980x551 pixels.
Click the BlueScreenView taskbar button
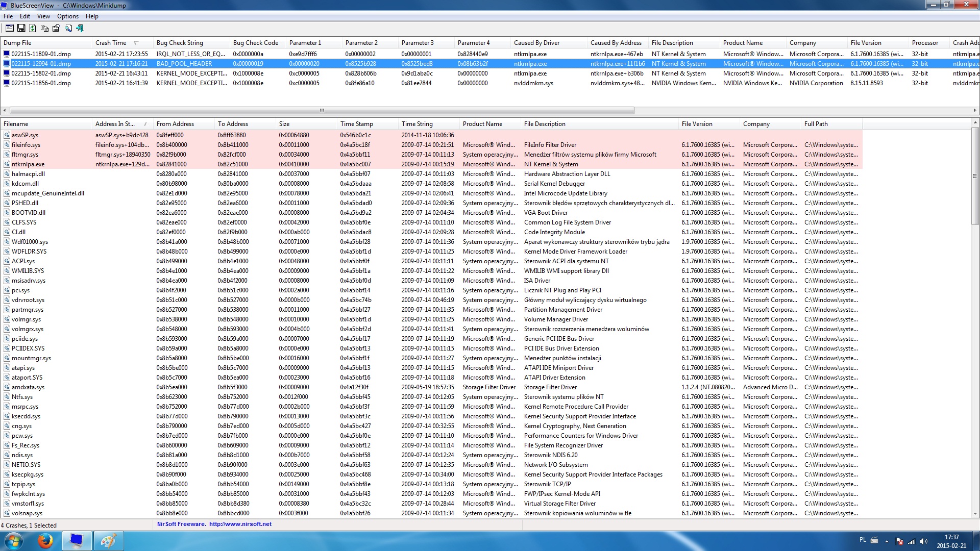(x=77, y=541)
